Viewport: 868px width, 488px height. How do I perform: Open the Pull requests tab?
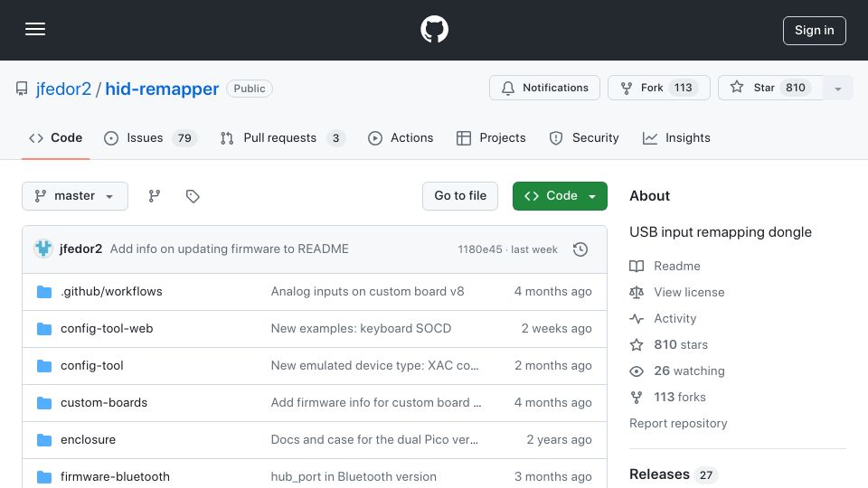point(282,138)
